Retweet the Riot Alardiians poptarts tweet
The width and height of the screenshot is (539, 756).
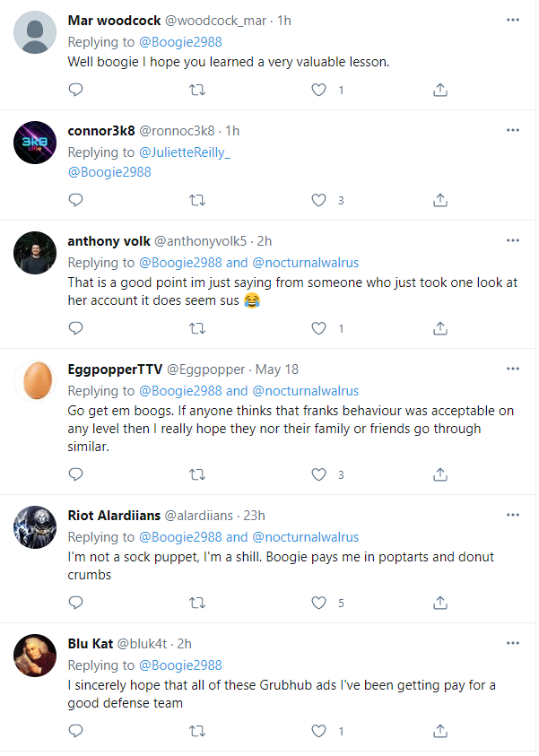pyautogui.click(x=197, y=603)
